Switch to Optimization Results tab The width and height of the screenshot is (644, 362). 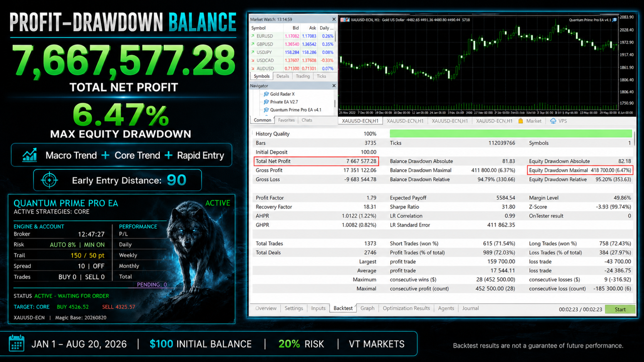point(406,308)
